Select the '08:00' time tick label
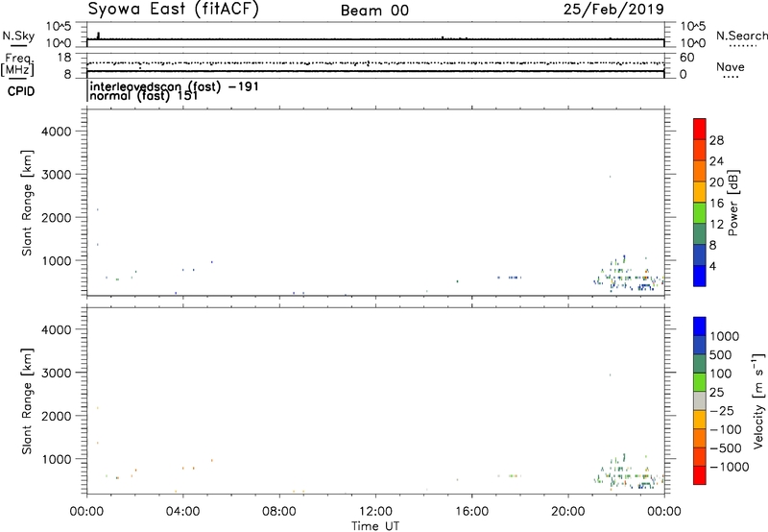The height and width of the screenshot is (532, 768). tap(279, 512)
